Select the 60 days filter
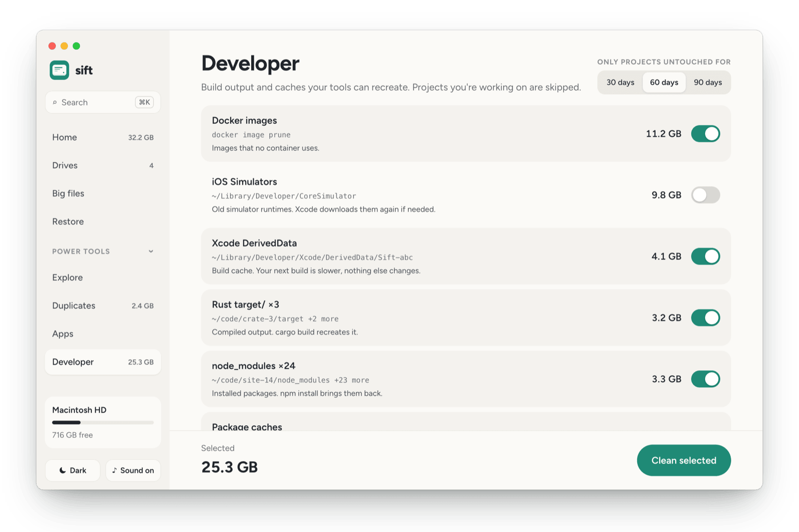Screen dimensions: 799x532 pyautogui.click(x=664, y=82)
